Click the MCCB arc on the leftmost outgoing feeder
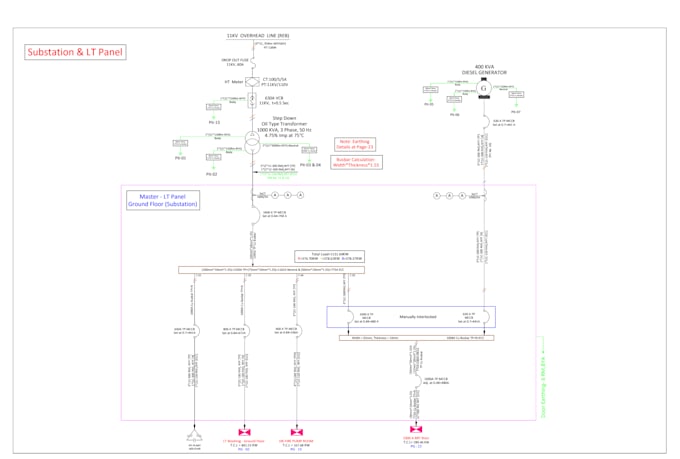Screen dimensions: 680x459 [196, 331]
